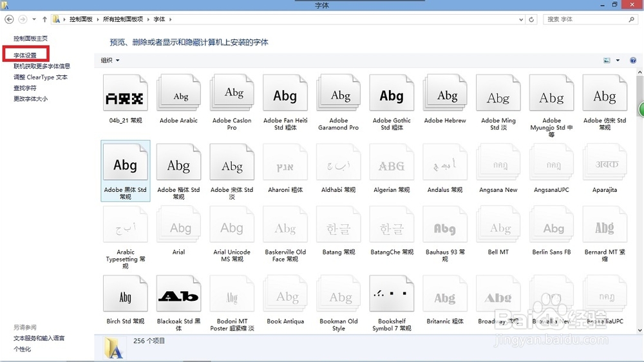Select the Andalus font icon

pos(445,162)
